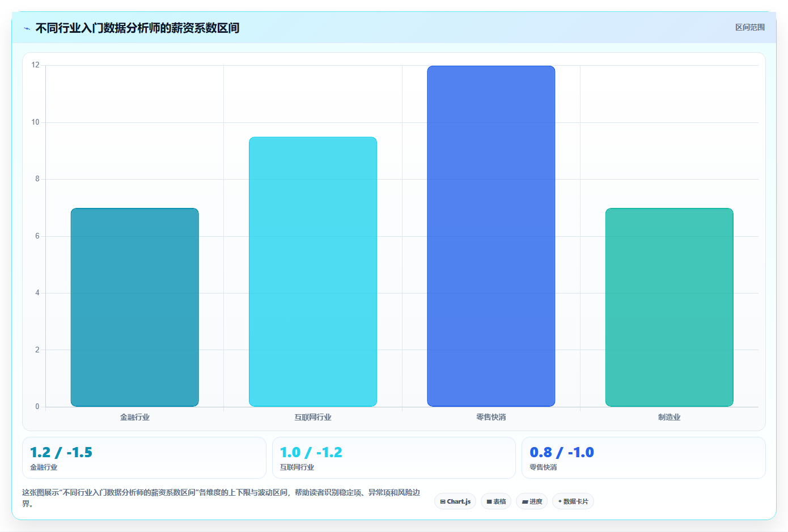Click the description text starting with 这张图展示
The image size is (788, 532).
tap(221, 498)
